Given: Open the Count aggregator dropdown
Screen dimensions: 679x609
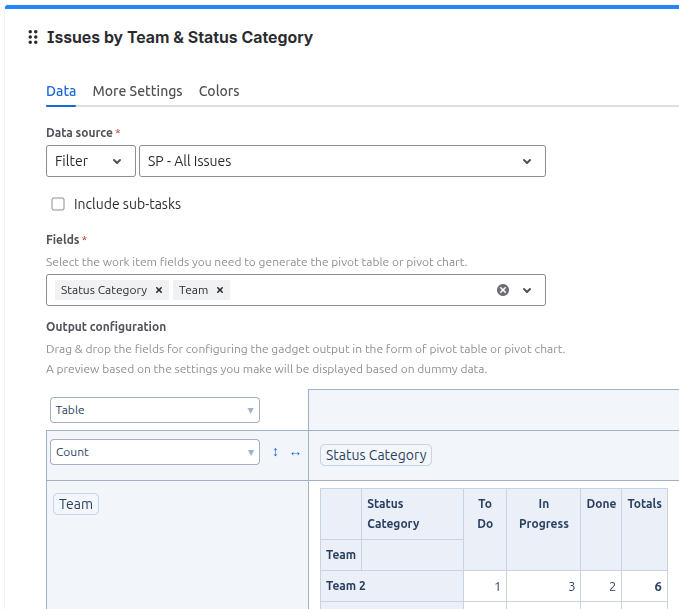Looking at the screenshot, I should [155, 452].
